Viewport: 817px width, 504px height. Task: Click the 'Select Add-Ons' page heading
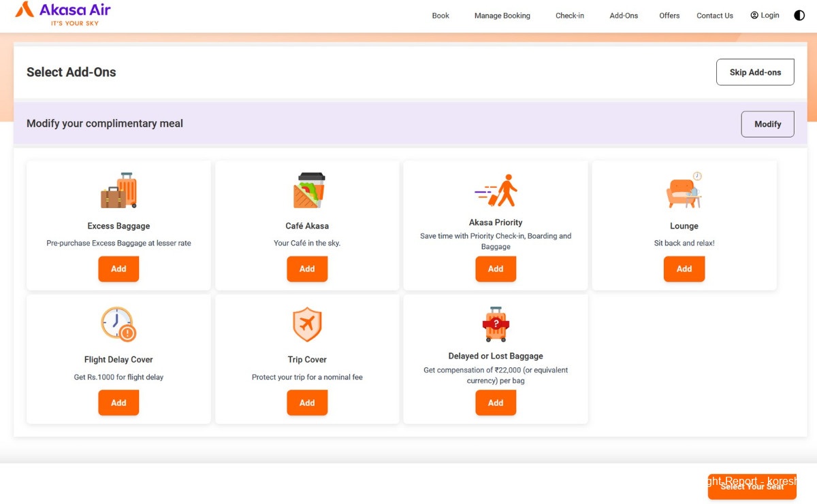(71, 72)
